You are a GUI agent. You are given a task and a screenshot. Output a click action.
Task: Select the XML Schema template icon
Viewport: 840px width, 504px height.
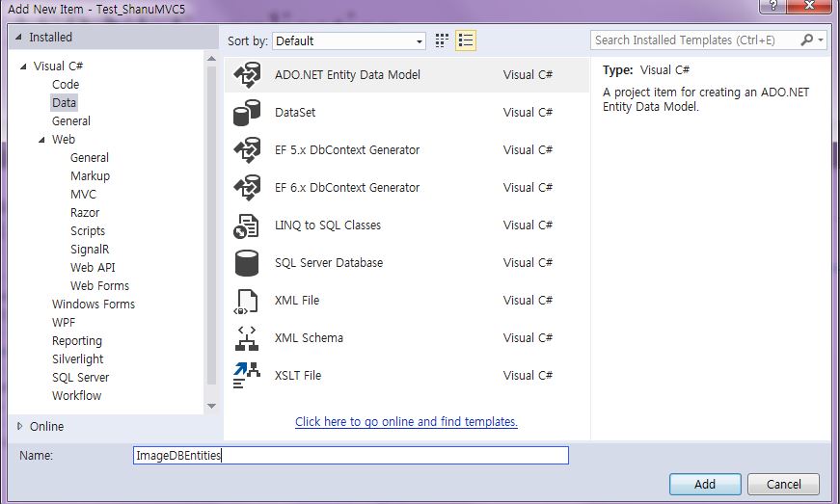[x=248, y=338]
